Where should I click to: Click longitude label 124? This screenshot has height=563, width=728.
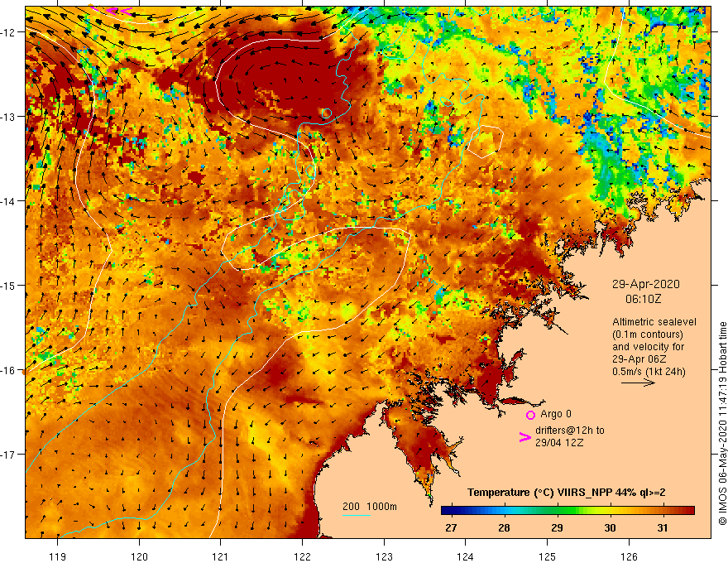466,556
